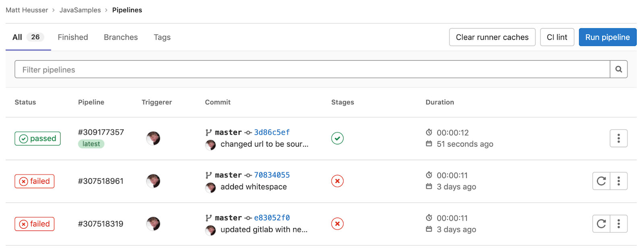
Task: Open failed stage icon for pipeline #307518961
Action: point(337,181)
